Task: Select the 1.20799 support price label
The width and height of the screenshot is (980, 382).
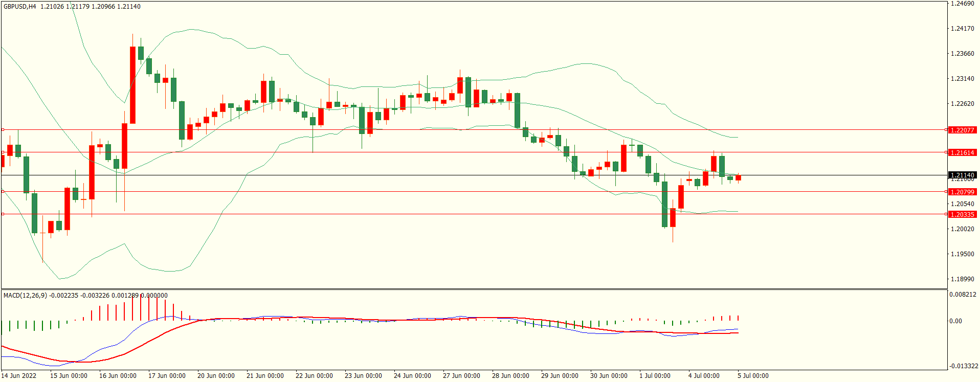Action: tap(962, 192)
